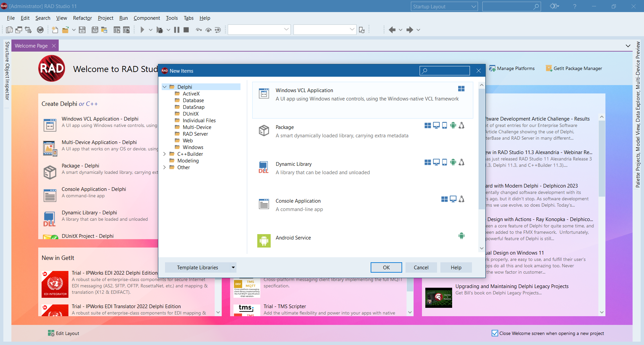Click the Toggle Form/Unit toolbar icon
The height and width of the screenshot is (345, 644).
click(28, 30)
